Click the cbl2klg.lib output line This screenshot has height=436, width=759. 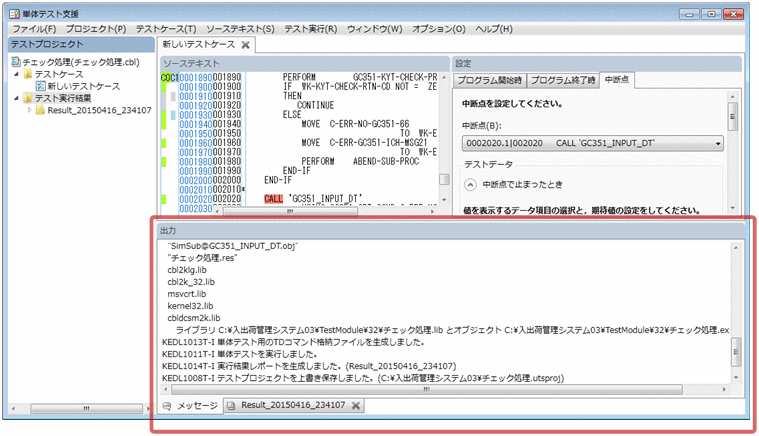click(187, 270)
